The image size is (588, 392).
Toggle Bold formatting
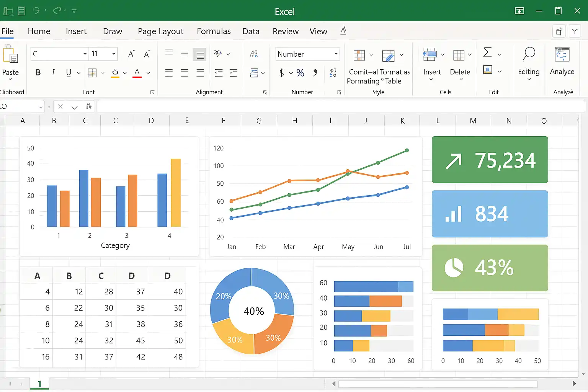coord(38,72)
